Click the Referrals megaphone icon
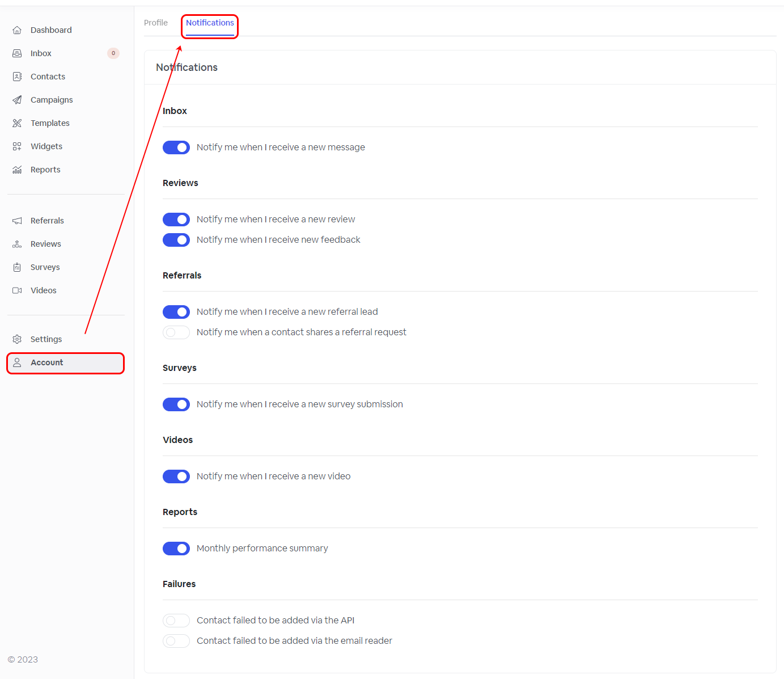 coord(17,221)
